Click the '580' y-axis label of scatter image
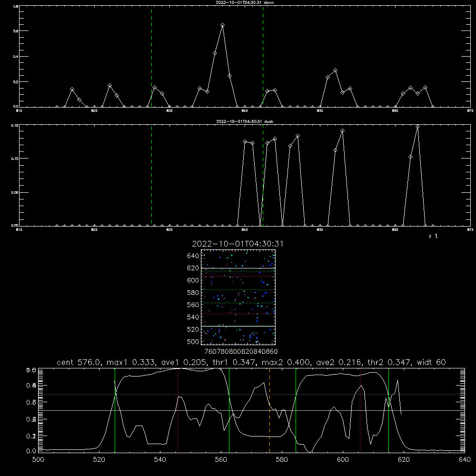The width and height of the screenshot is (476, 476). coord(193,293)
